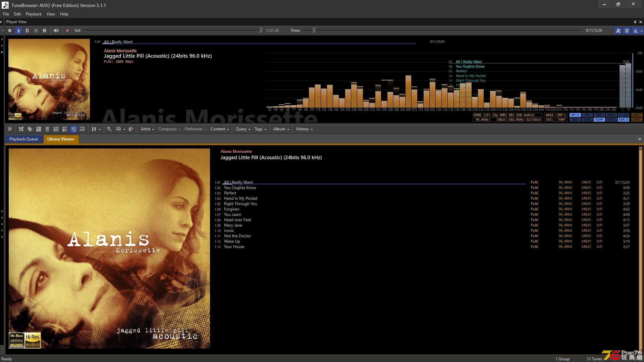Open the Query dropdown

click(243, 129)
